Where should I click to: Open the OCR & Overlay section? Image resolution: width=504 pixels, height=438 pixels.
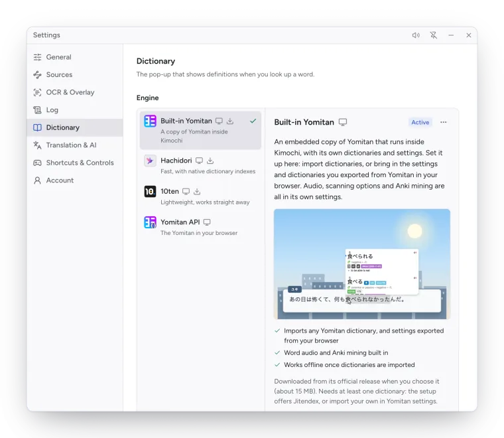pyautogui.click(x=75, y=92)
